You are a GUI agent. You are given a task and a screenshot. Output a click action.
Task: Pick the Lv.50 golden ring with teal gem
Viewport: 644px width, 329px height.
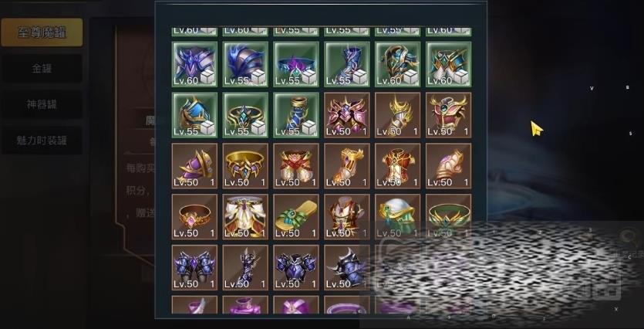point(245,166)
